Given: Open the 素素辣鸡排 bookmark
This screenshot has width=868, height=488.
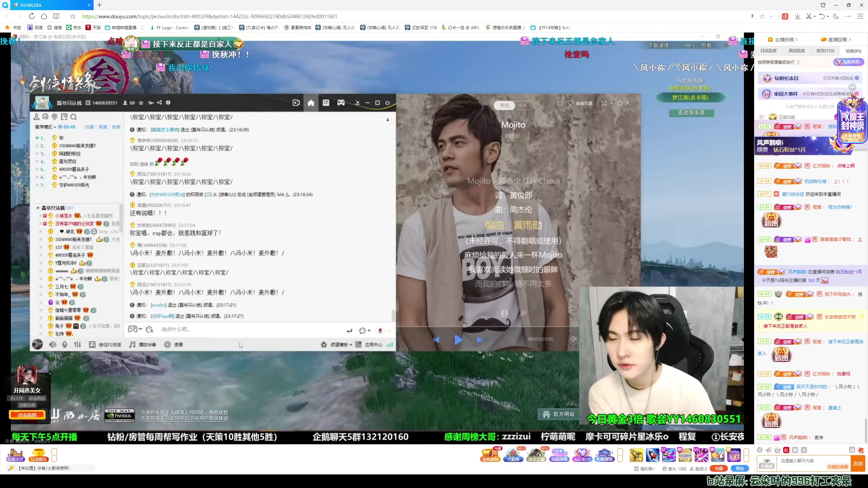Looking at the screenshot, I should pos(298,27).
